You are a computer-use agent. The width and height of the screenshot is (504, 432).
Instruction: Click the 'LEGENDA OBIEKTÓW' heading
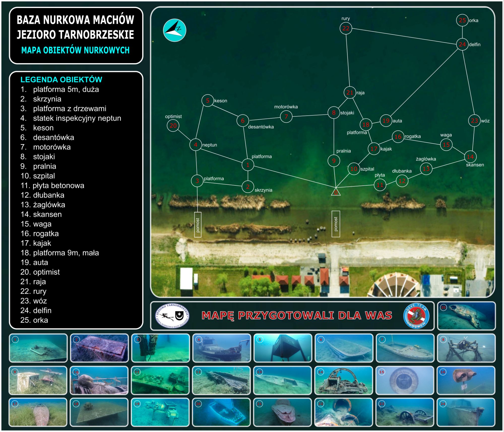click(x=61, y=80)
